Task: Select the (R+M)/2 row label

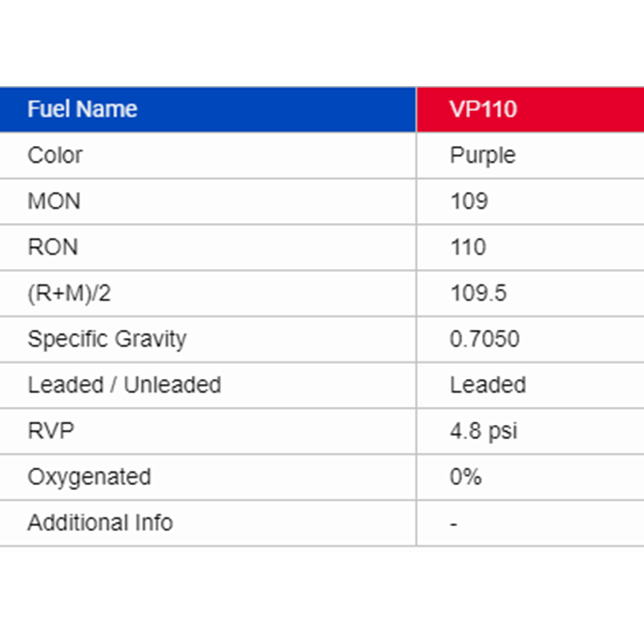Action: point(69,293)
